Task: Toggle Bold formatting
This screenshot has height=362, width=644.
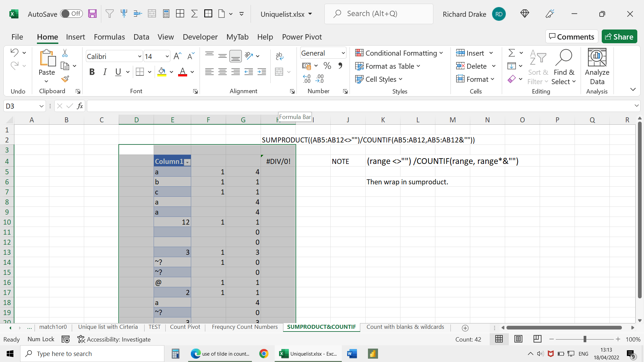Action: coord(92,72)
